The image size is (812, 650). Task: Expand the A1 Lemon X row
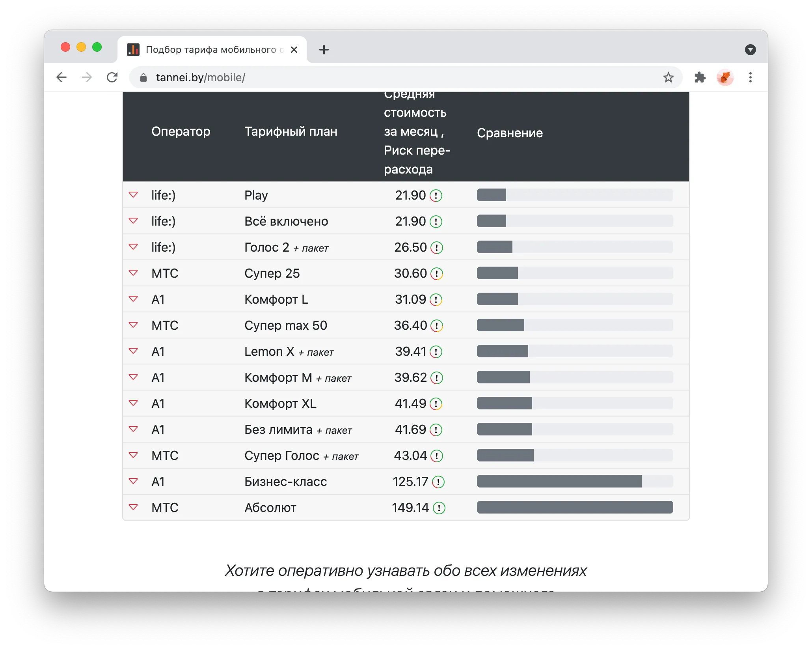coord(133,351)
